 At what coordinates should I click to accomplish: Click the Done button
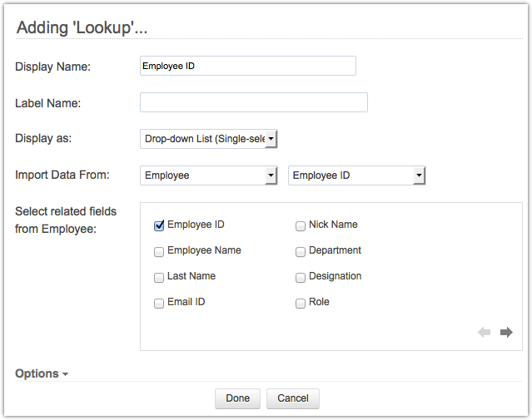237,398
